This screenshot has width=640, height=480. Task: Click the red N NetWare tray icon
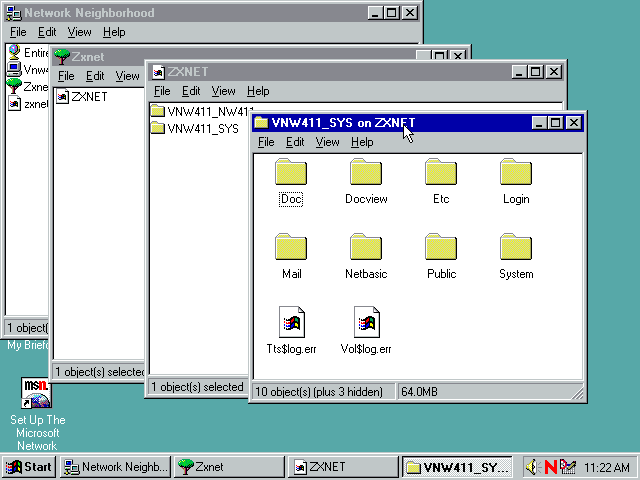point(551,467)
